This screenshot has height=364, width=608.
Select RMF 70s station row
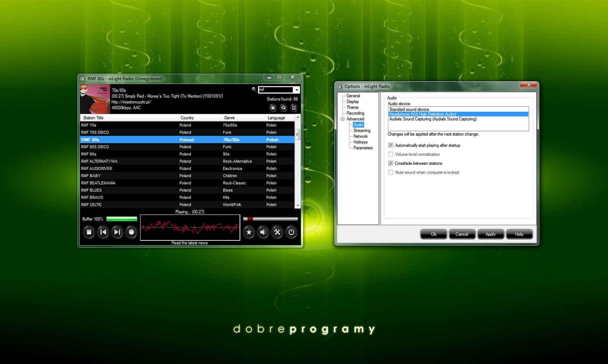187,125
